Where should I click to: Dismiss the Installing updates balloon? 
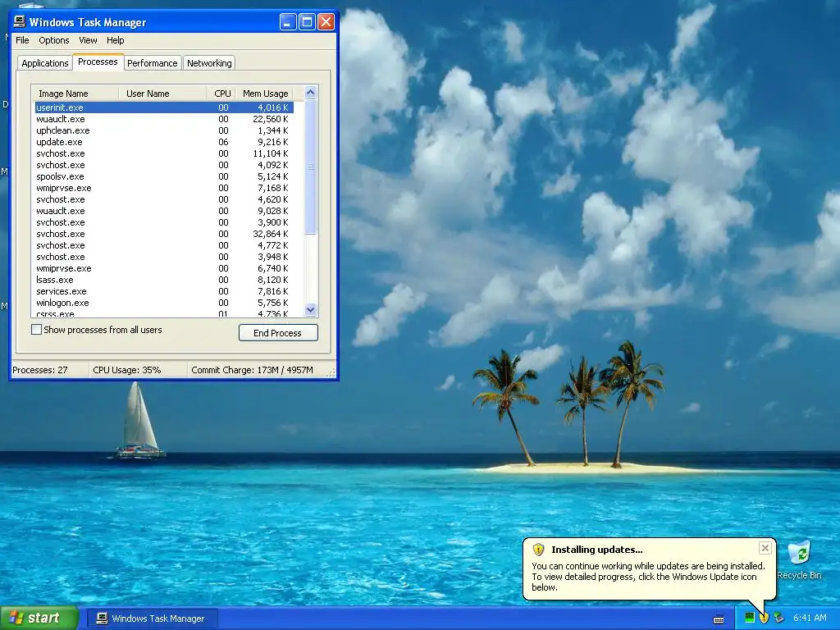click(x=765, y=547)
